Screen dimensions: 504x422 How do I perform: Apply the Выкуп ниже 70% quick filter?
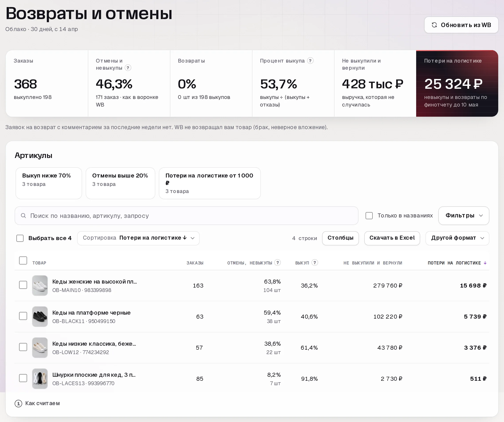pos(49,183)
